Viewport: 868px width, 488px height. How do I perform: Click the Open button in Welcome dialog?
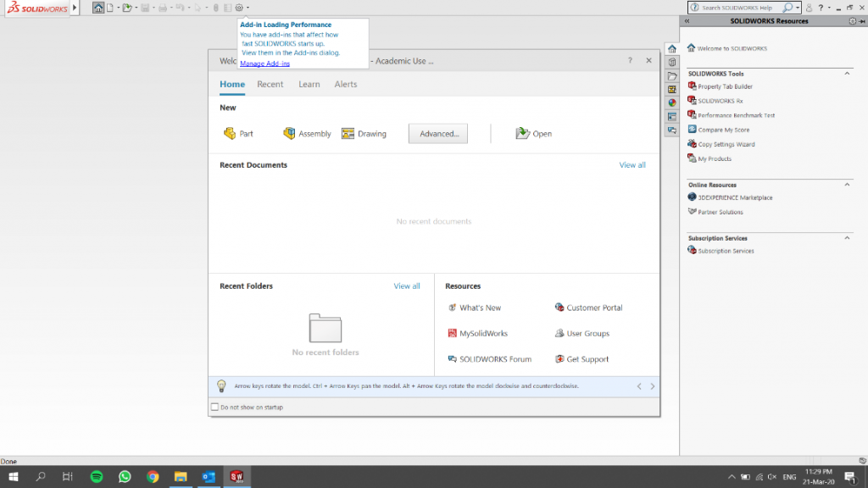click(534, 133)
